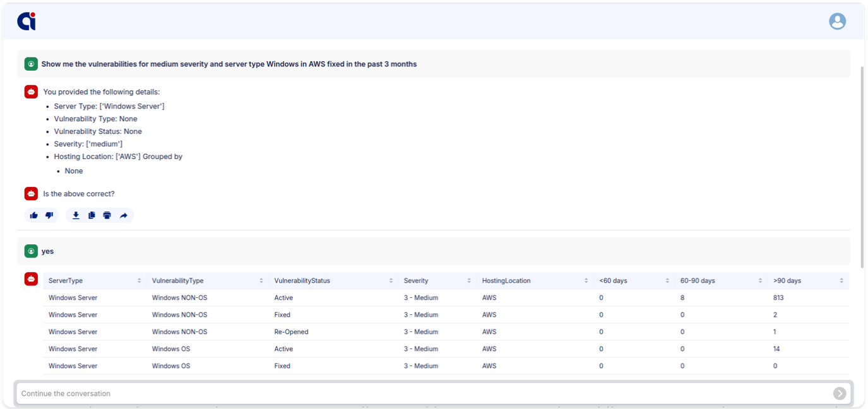Click the 'Continue the conversation' input field

423,393
